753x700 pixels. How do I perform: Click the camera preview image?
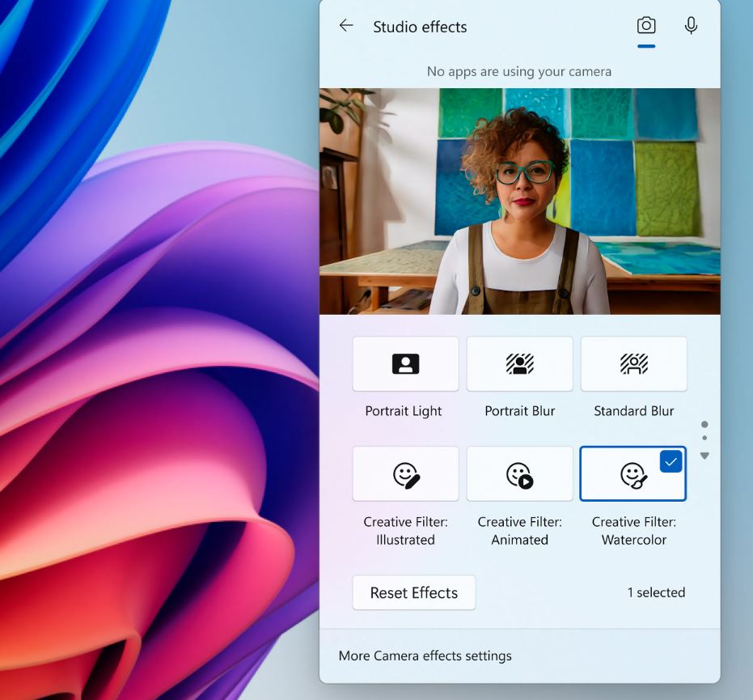pos(519,201)
